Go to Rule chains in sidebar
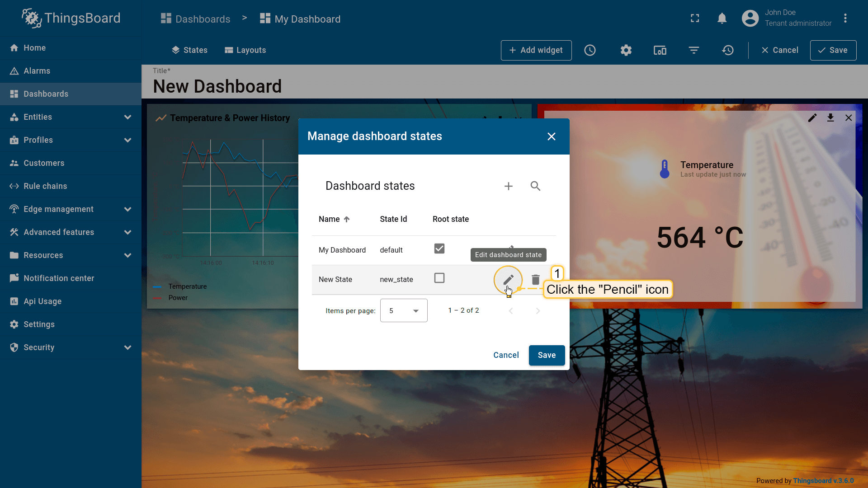This screenshot has height=488, width=868. pos(45,186)
